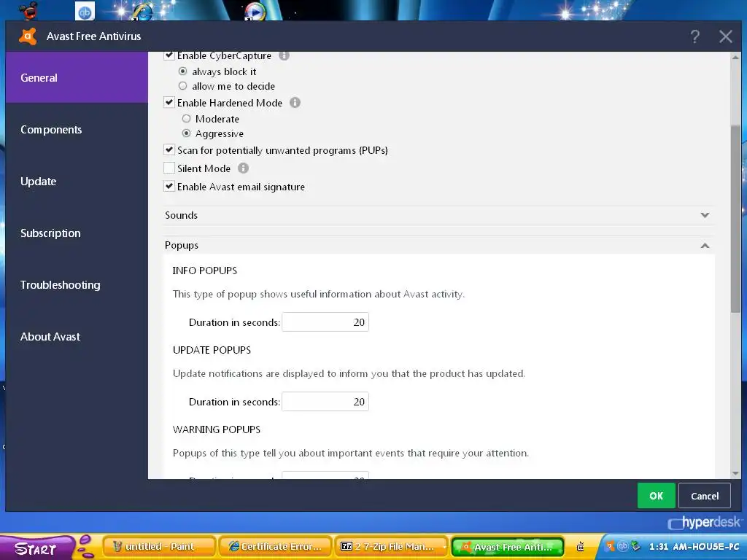Select 'always block it' radio option
The height and width of the screenshot is (560, 747).
click(182, 71)
